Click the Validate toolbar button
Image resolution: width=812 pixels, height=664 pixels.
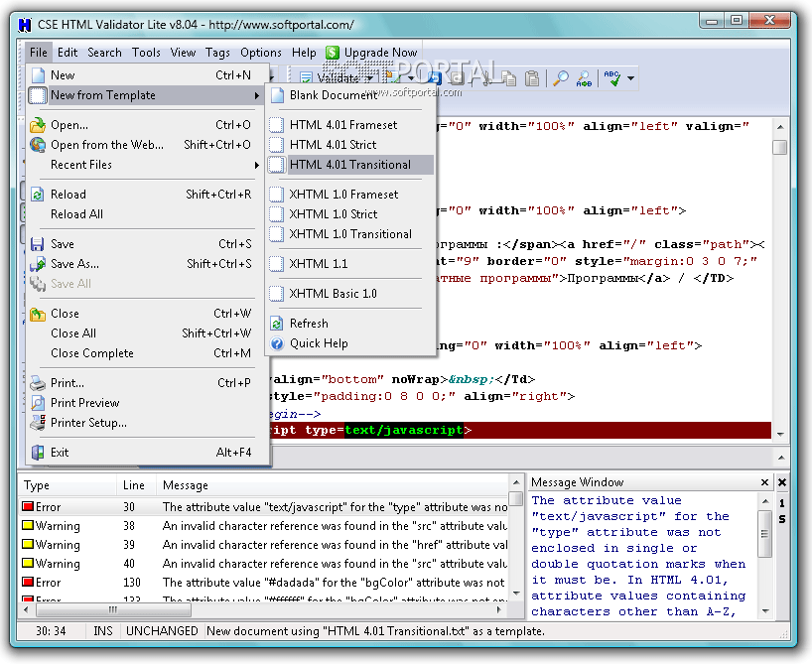coord(331,78)
